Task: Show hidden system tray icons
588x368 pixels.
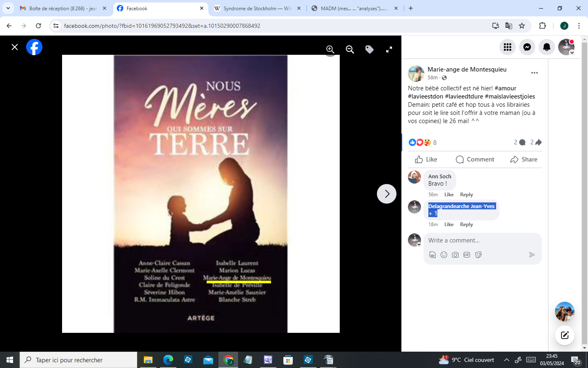Action: (507, 360)
